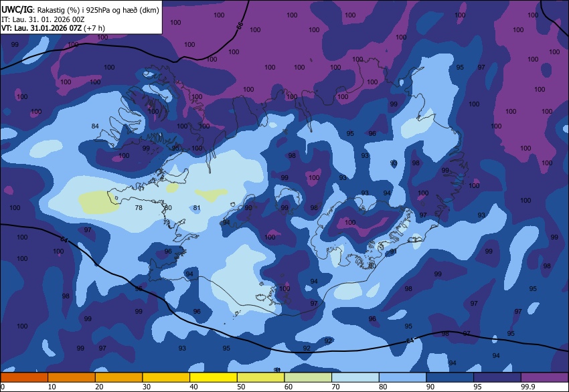Image resolution: width=569 pixels, height=392 pixels.
Task: Click the medium blue 90–95 legend swatch
Action: coord(450,377)
